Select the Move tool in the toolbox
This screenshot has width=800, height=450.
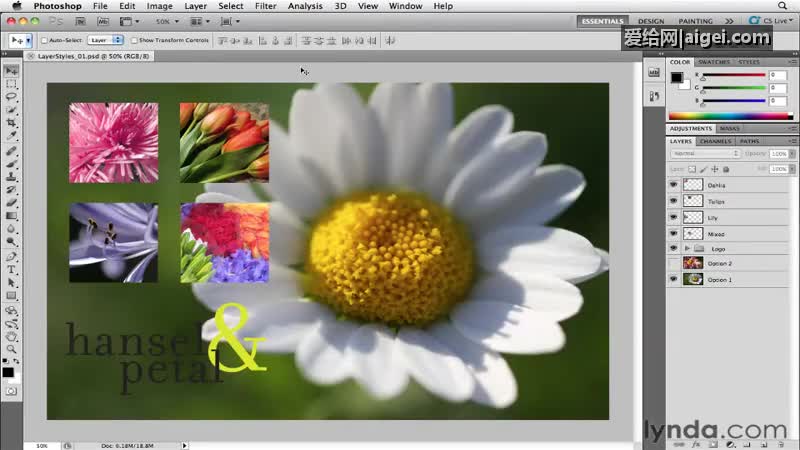(x=11, y=71)
